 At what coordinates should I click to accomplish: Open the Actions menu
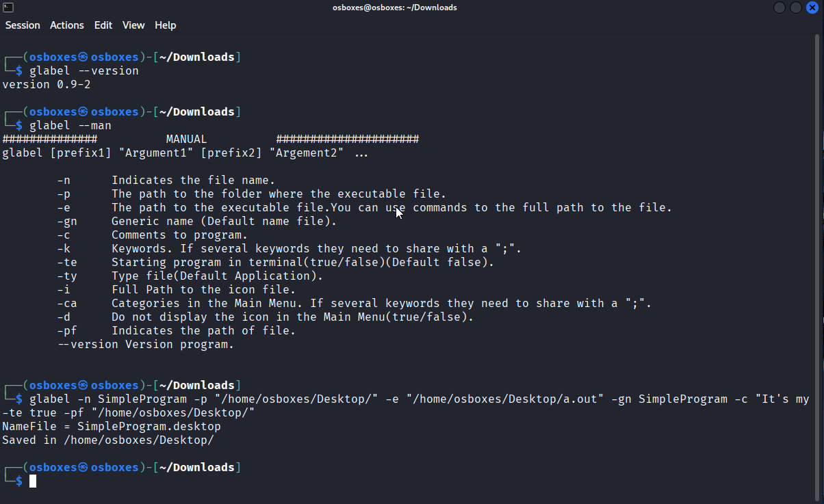pos(66,25)
